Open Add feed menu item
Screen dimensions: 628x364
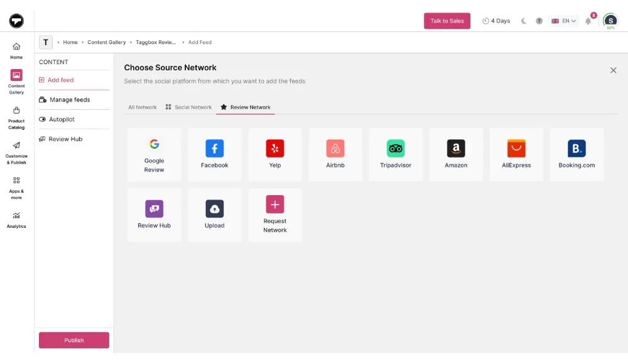pos(73,80)
